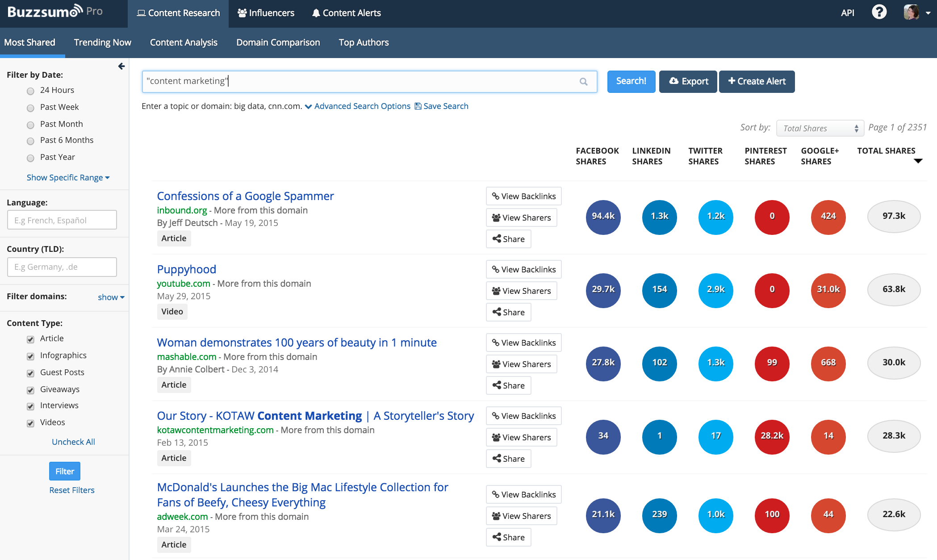View Sharers for the Puppyhood result
The width and height of the screenshot is (937, 560).
(521, 291)
